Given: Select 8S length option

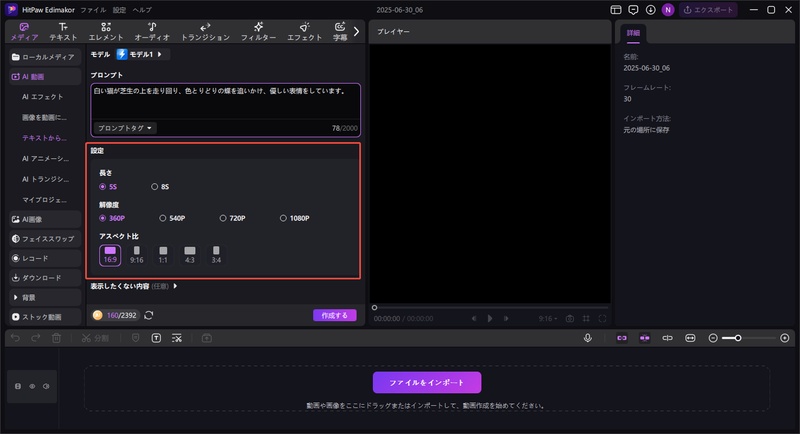Looking at the screenshot, I should tap(160, 187).
